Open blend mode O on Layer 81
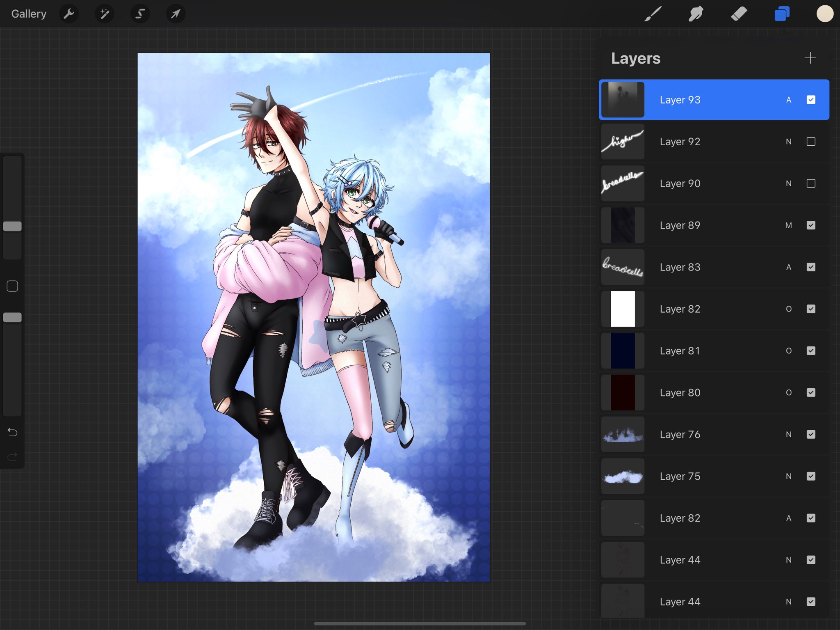The image size is (840, 630). point(788,351)
